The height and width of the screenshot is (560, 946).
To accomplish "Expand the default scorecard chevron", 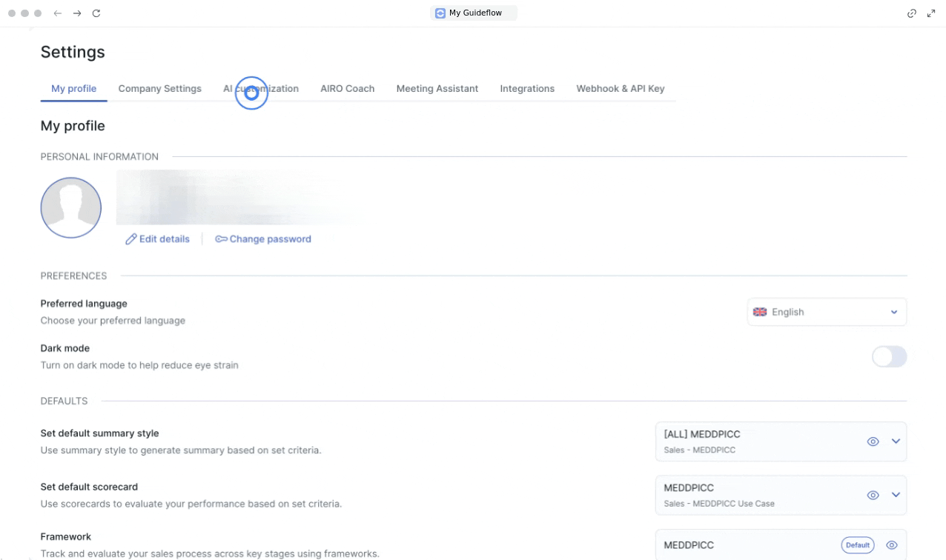I will click(896, 495).
